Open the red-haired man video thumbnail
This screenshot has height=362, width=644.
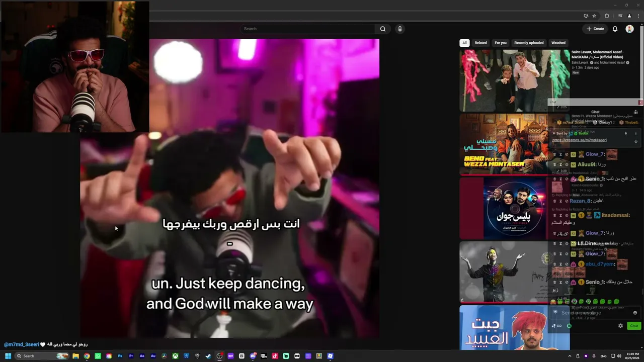click(x=514, y=327)
